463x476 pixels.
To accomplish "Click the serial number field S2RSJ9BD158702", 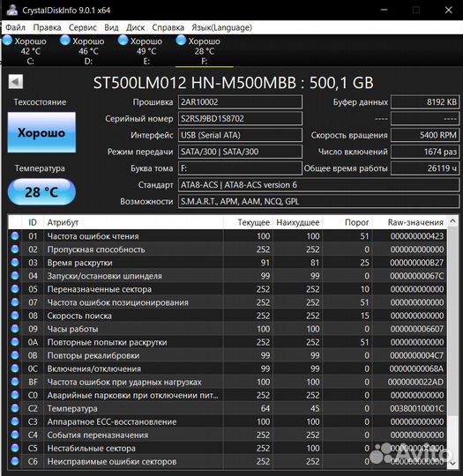I will (x=240, y=118).
